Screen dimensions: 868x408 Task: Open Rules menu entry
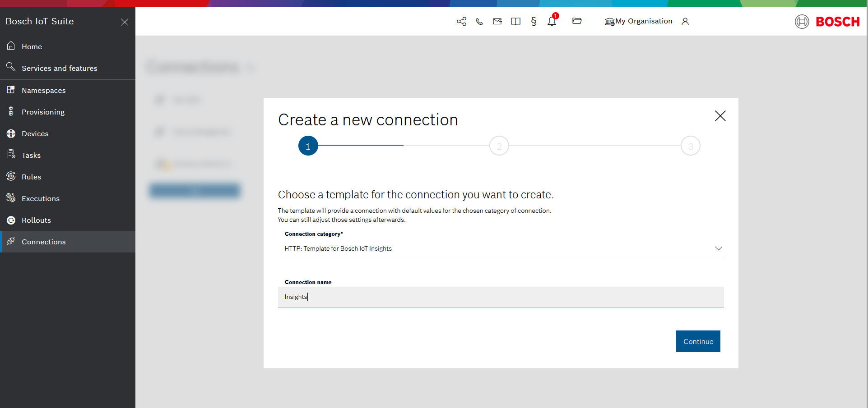point(68,177)
